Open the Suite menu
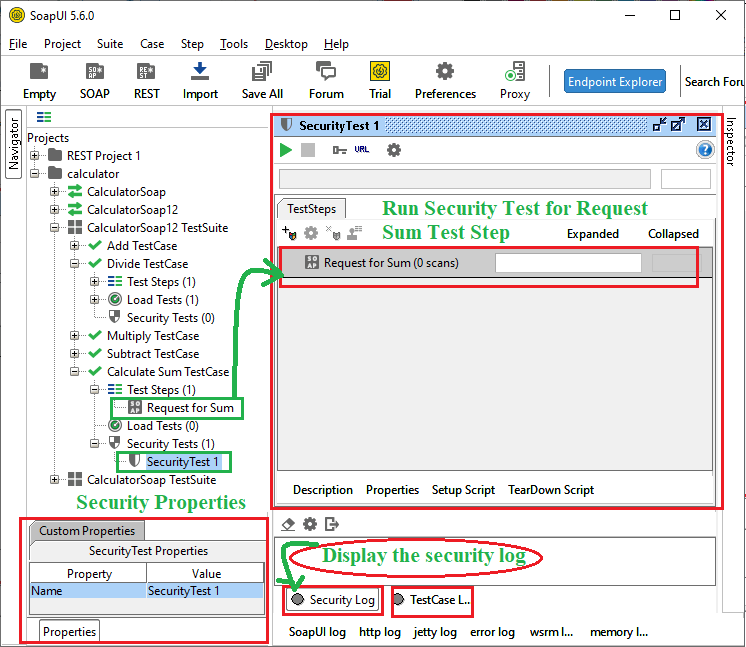The width and height of the screenshot is (746, 647). 110,44
